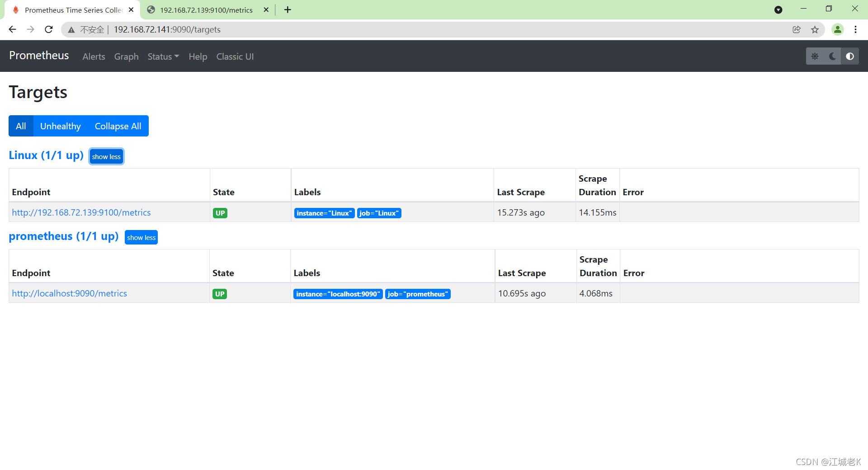Switch to dark theme moon icon
This screenshot has width=868, height=470.
coord(832,56)
